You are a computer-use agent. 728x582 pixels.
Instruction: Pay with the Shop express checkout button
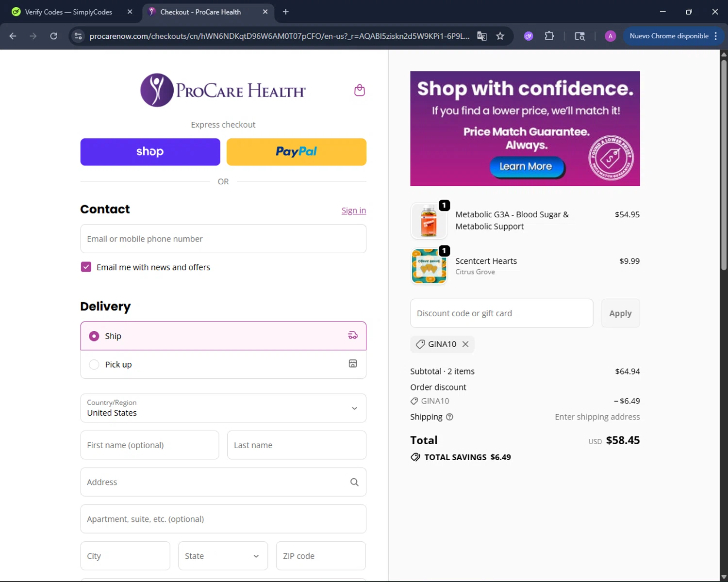click(150, 152)
